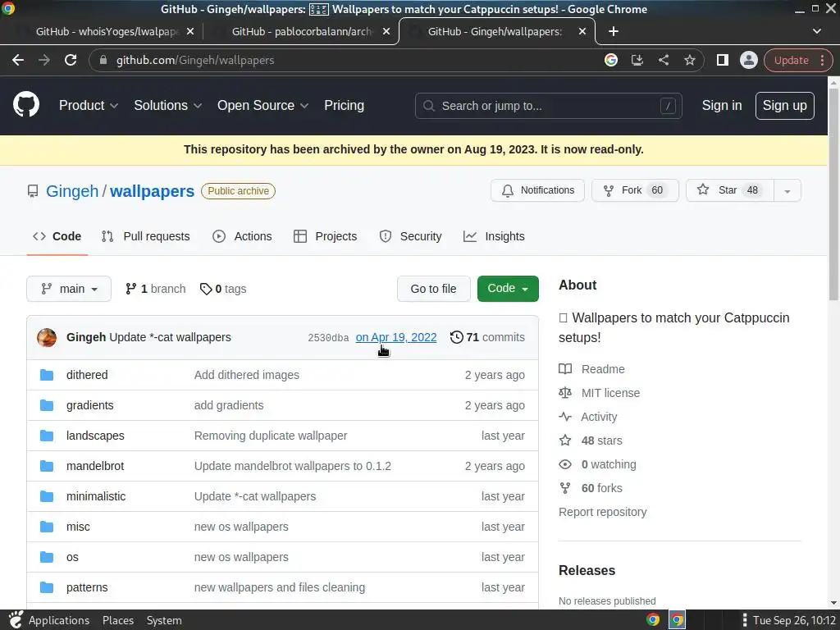This screenshot has height=630, width=840.
Task: Click the site lock icon
Action: tap(103, 60)
